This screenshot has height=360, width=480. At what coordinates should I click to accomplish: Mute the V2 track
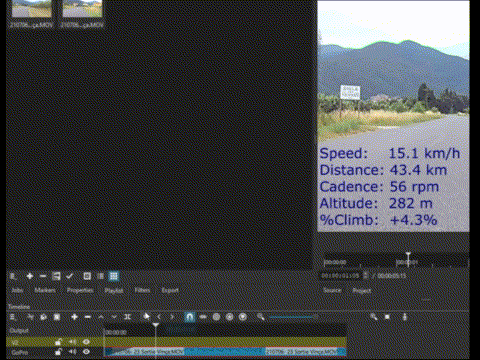coord(72,342)
